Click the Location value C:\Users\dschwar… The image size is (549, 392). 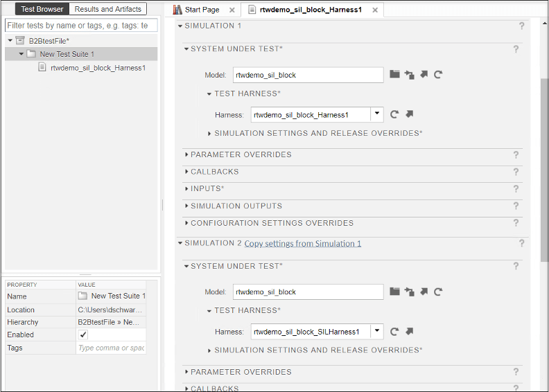(x=110, y=310)
